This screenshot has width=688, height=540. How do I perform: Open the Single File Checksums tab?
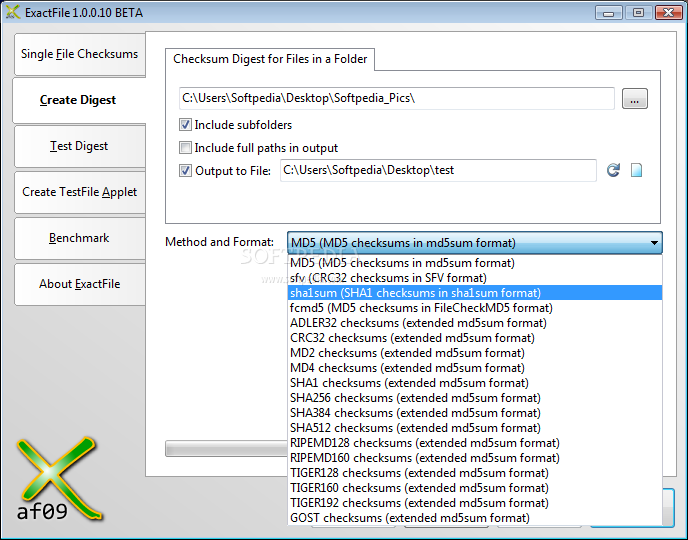[x=79, y=54]
